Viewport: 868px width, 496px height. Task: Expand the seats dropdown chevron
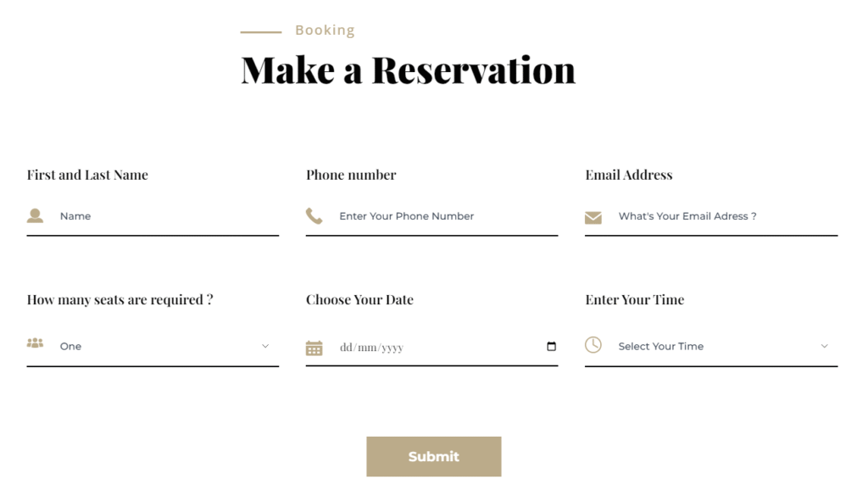coord(265,346)
